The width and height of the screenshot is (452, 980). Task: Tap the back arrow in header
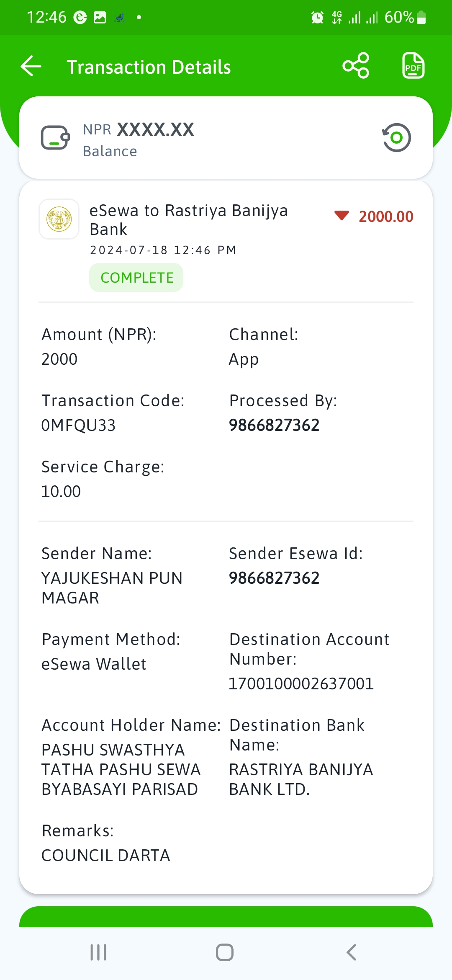tap(31, 67)
